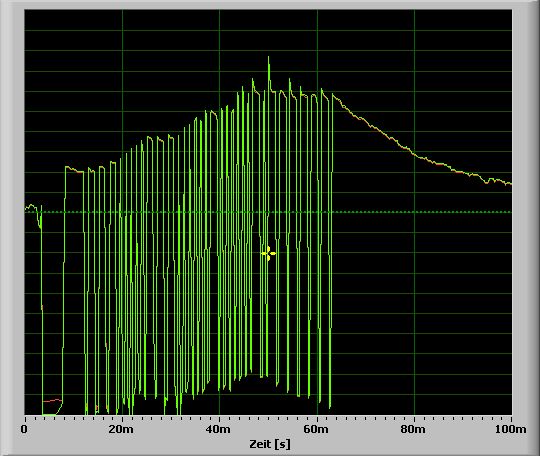Click the vertical gridline at 60m on the dotted line

[x=317, y=212]
